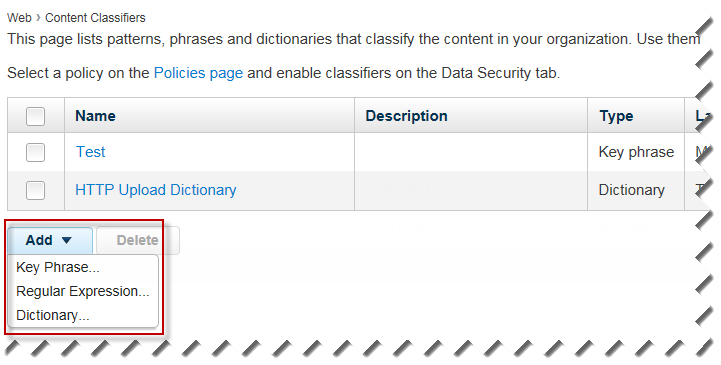
Task: Toggle the select-all checkbox in table header
Action: 35,116
